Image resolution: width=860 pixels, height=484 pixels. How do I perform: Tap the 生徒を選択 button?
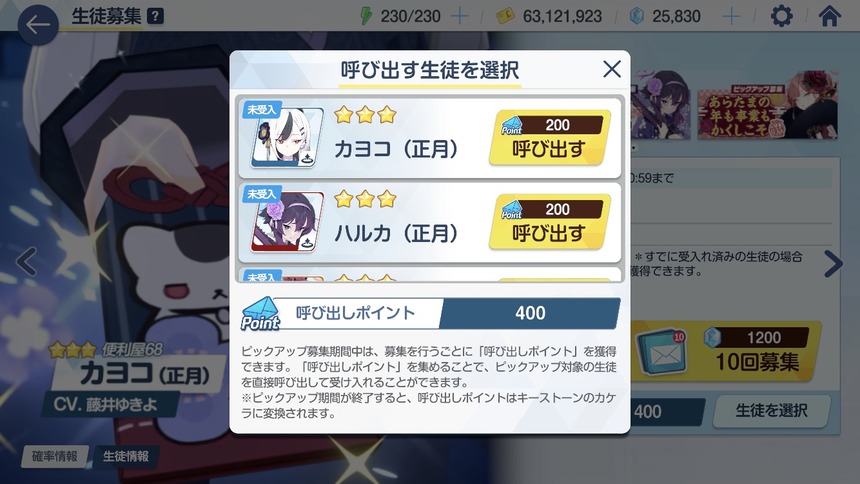click(x=771, y=410)
